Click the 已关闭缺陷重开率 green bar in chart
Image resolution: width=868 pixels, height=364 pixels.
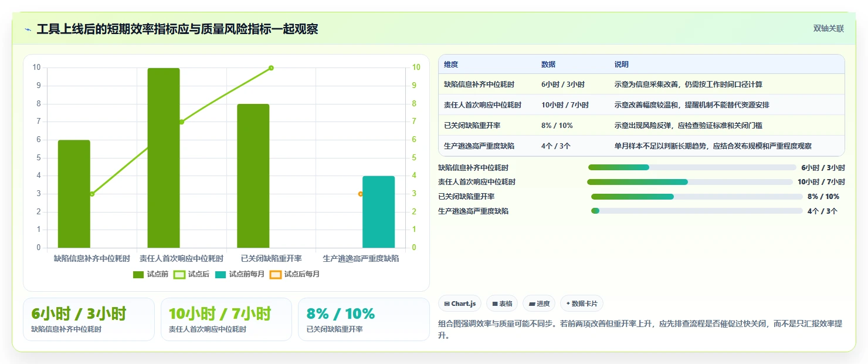253,176
